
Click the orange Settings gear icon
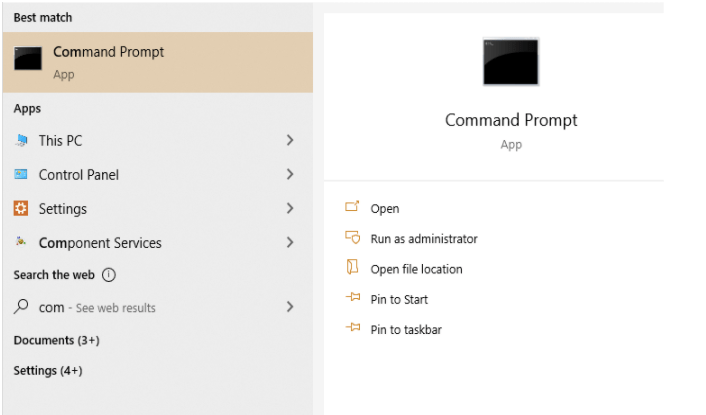pyautogui.click(x=21, y=208)
